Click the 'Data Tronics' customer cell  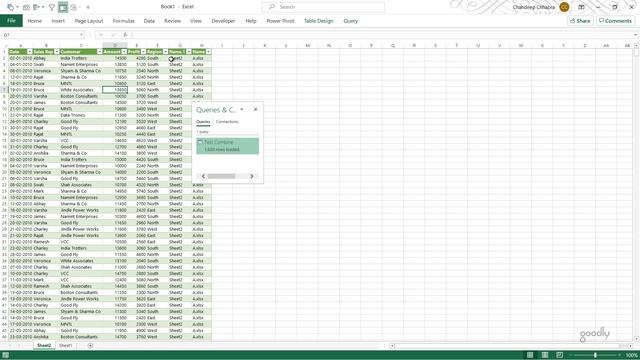click(x=81, y=115)
